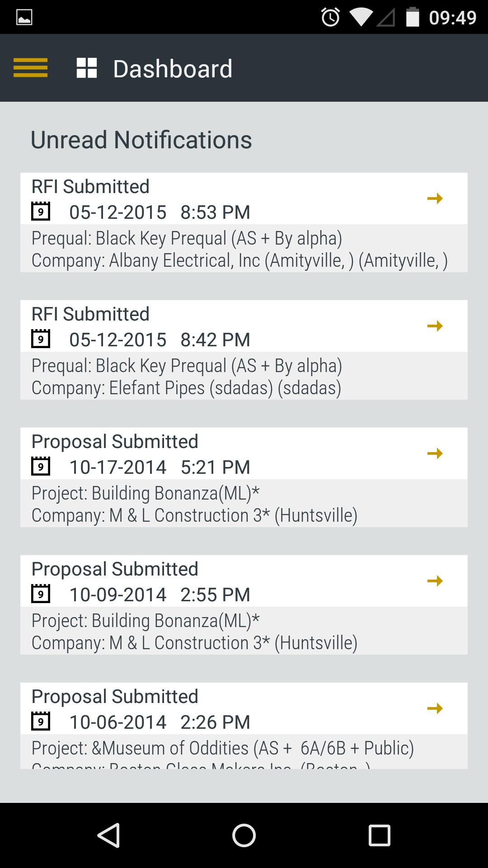Open Elefant Pipes (sdadas) company row
The height and width of the screenshot is (868, 488).
(x=186, y=388)
